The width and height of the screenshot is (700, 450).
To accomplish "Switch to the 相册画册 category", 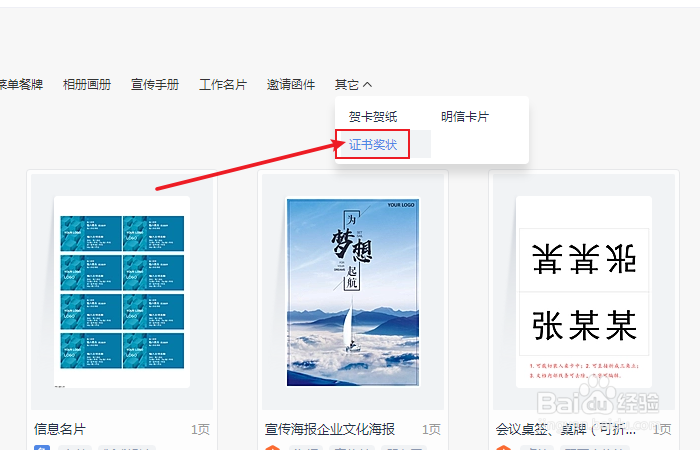I will [x=87, y=85].
